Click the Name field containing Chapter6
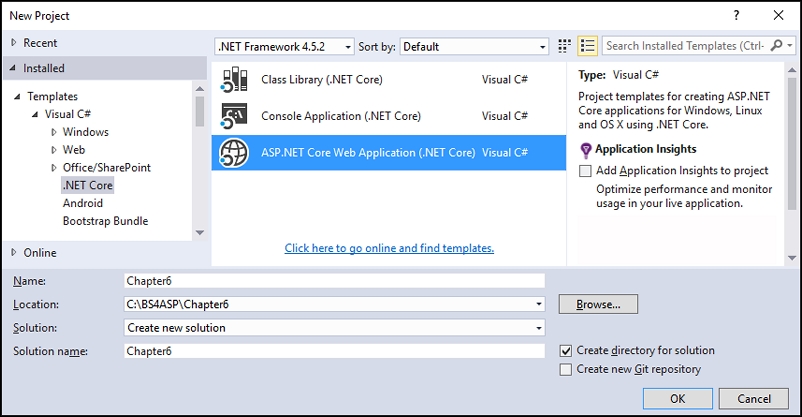 coord(335,281)
